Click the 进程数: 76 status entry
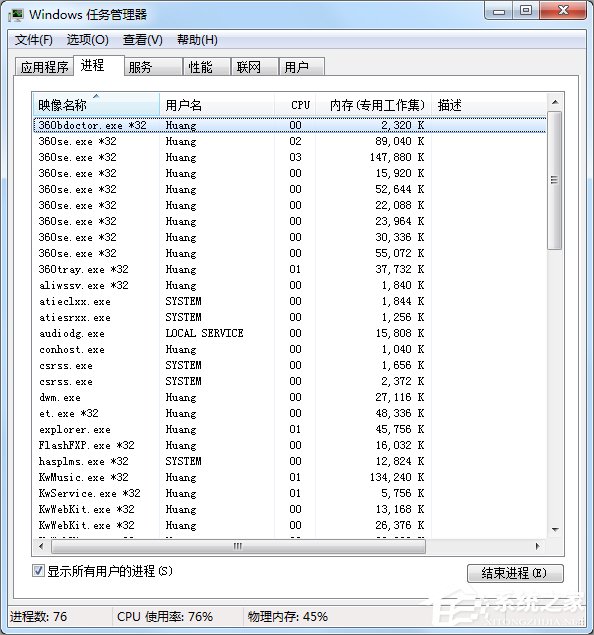 [x=38, y=616]
